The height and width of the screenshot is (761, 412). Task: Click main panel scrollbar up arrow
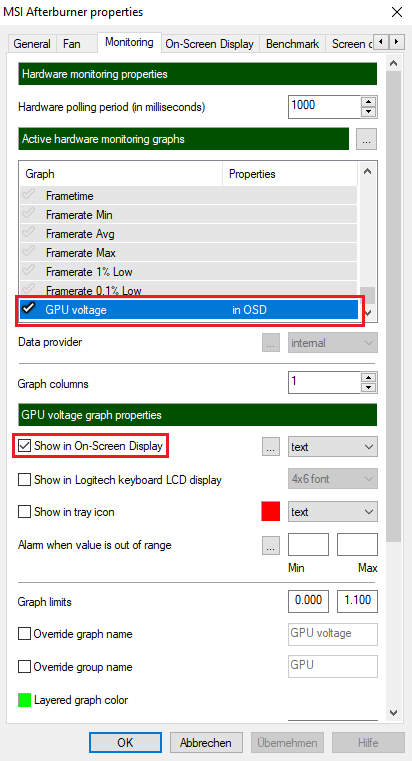(394, 63)
